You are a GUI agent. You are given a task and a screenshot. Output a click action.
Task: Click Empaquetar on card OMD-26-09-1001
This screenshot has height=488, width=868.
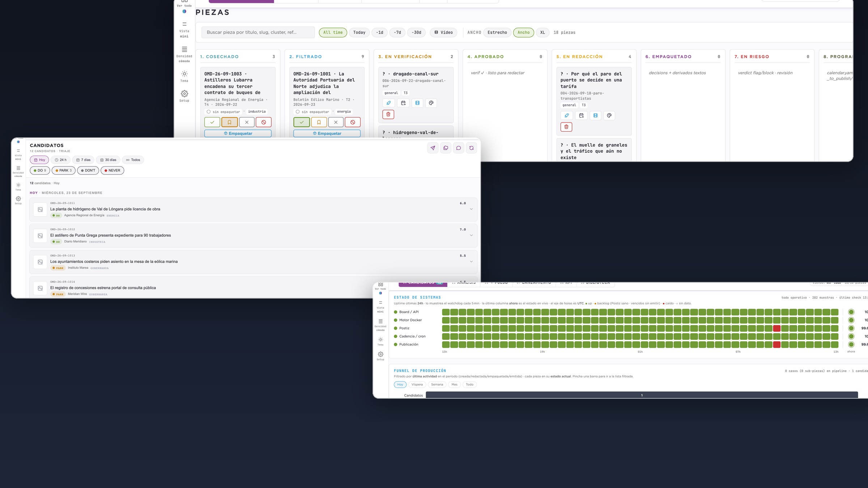point(327,133)
